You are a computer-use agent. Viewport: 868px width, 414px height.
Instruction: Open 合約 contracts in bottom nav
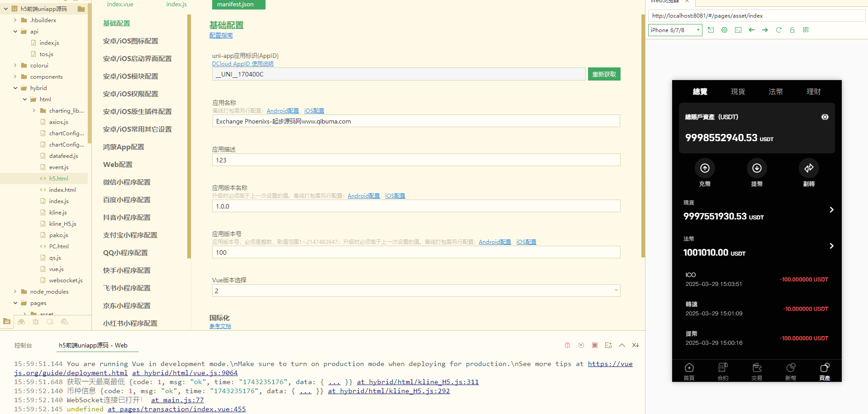723,371
